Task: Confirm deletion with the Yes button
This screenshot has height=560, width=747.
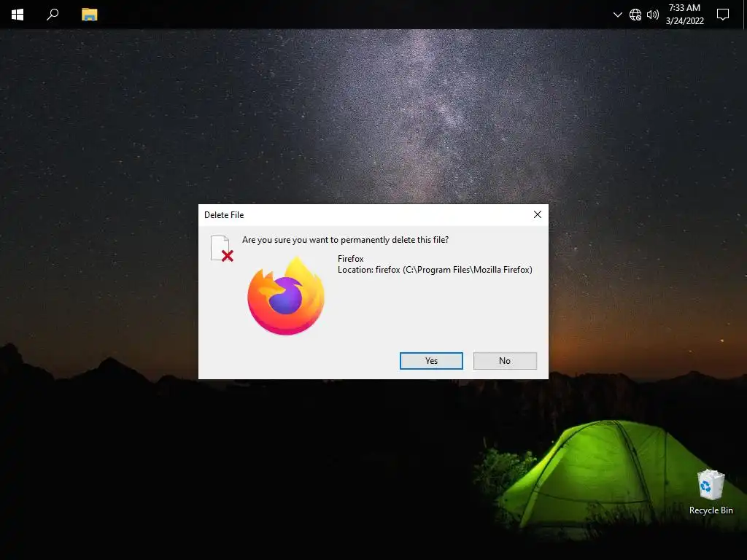Action: click(431, 361)
